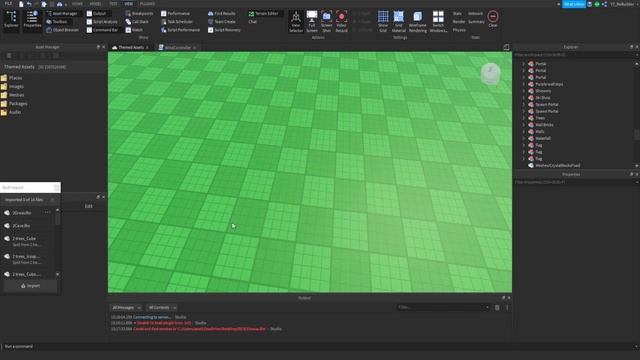Expand the Trees model in Explorer
The width and height of the screenshot is (640, 360).
(524, 118)
